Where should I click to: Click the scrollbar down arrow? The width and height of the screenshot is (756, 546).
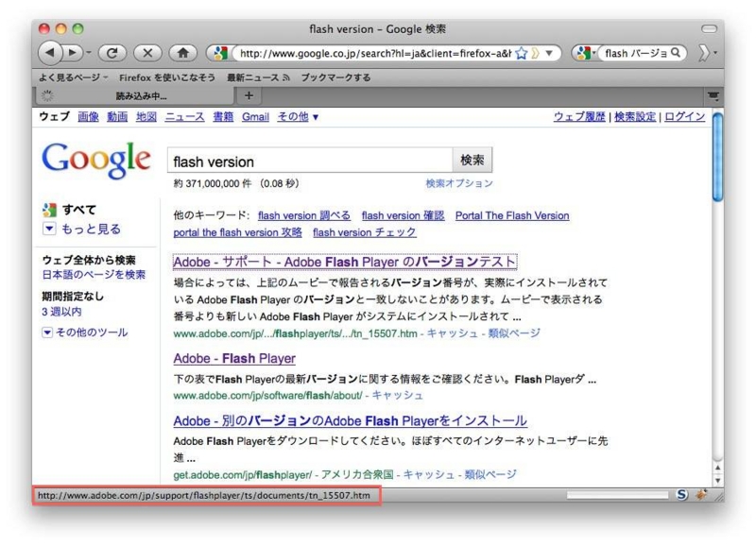[x=717, y=480]
